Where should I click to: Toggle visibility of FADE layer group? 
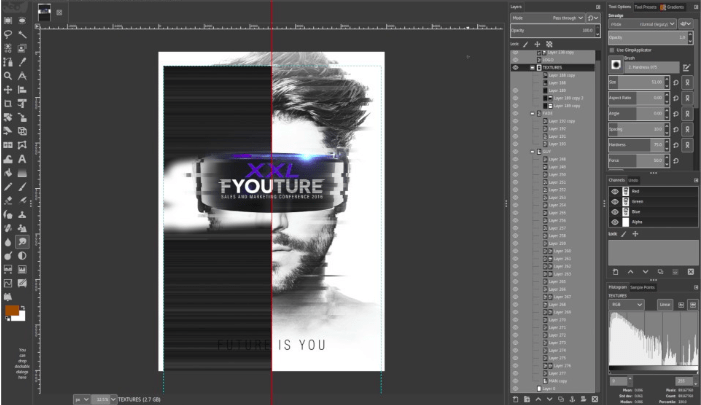point(515,114)
